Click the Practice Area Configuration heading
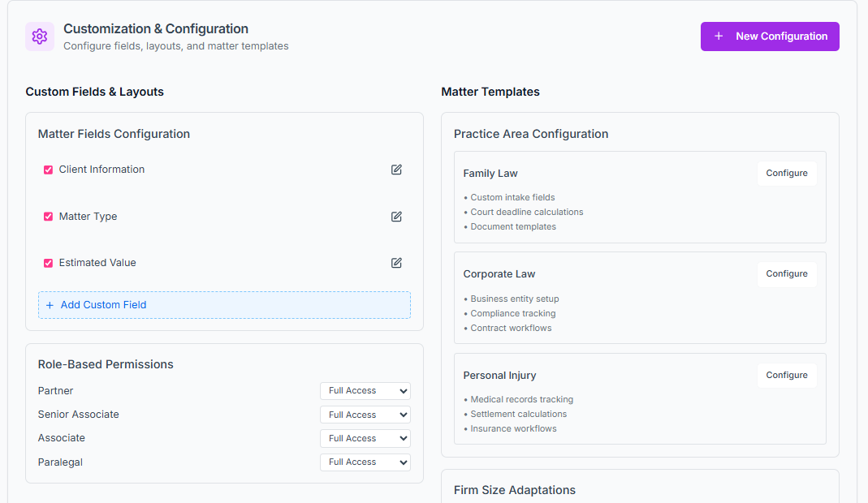Screen dimensions: 868x503 530,134
